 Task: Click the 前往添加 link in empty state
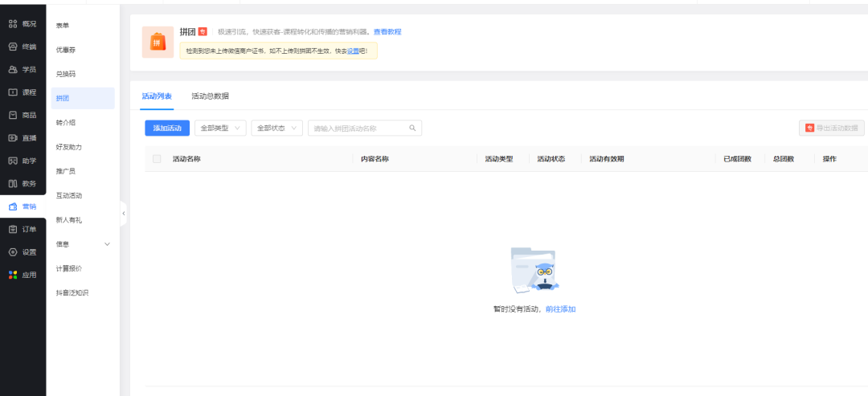click(x=560, y=309)
